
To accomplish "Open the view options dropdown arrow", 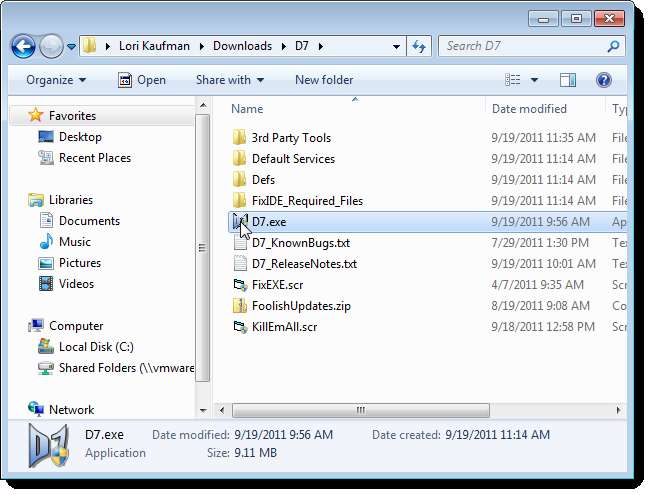I will pos(534,80).
